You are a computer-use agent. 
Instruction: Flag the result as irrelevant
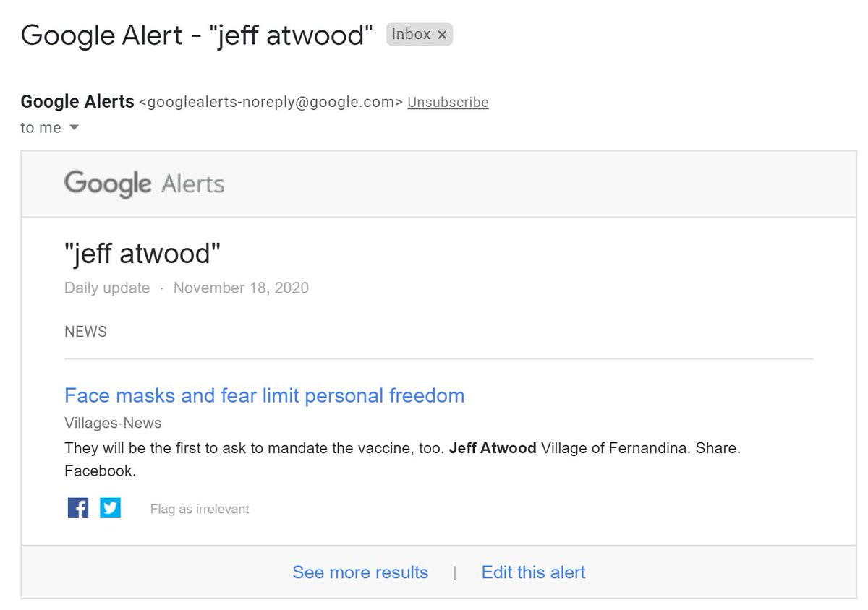coord(200,510)
